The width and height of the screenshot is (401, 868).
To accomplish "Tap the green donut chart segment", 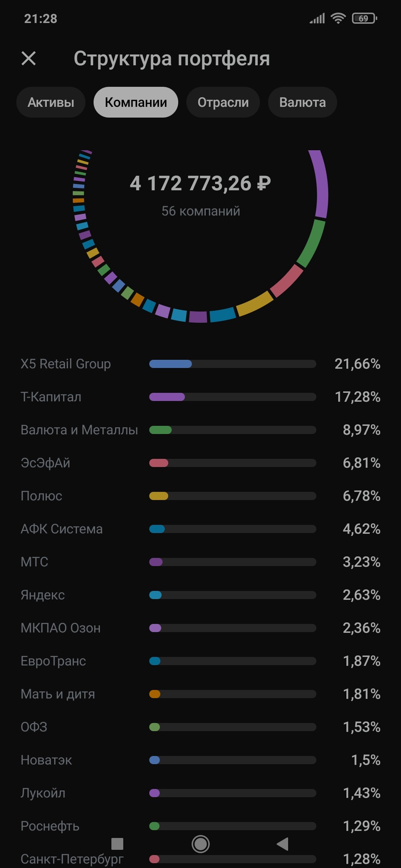I will pyautogui.click(x=312, y=243).
